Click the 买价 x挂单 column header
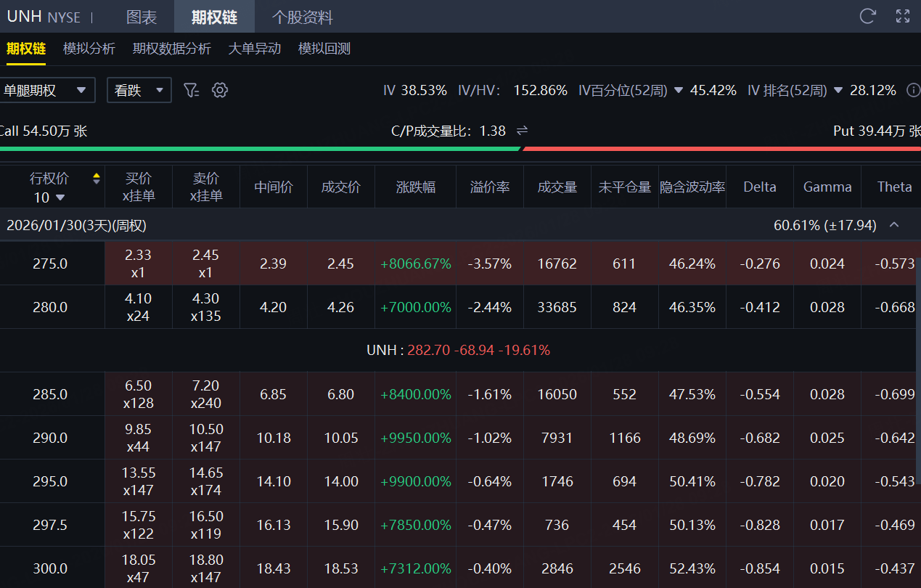This screenshot has height=588, width=921. (139, 187)
